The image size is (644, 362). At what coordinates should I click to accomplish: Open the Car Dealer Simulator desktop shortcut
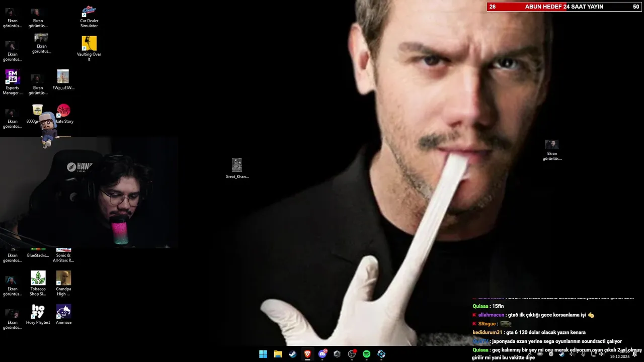[89, 17]
